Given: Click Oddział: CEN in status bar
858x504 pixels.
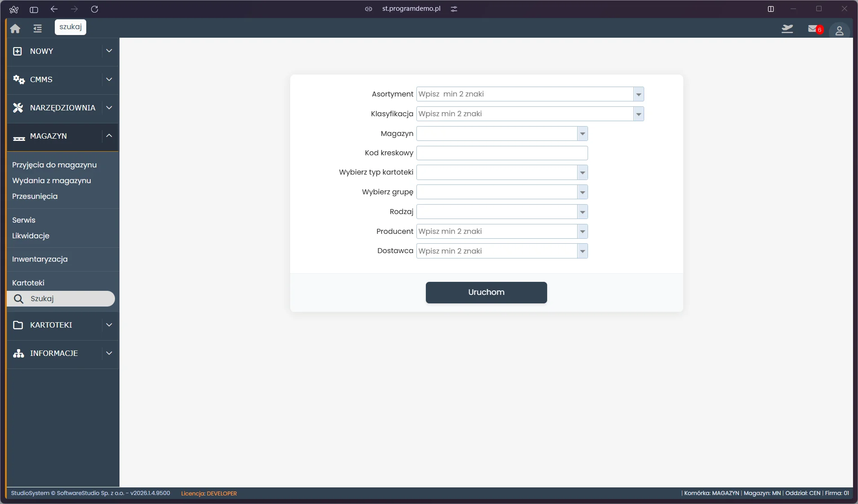Looking at the screenshot, I should tap(803, 493).
